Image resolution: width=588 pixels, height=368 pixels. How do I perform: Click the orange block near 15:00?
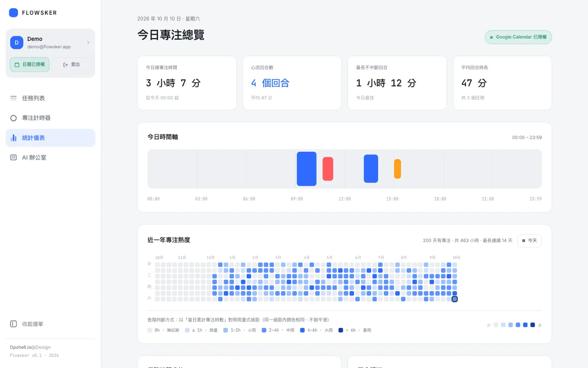click(397, 169)
